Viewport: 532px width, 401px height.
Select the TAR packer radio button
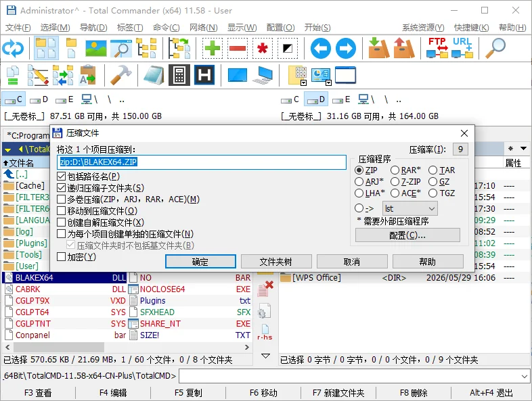[x=433, y=170]
